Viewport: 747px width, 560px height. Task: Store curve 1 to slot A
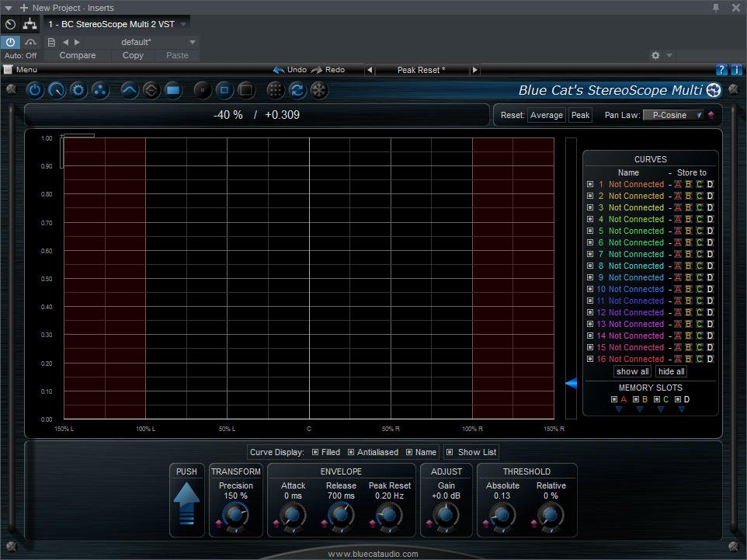point(677,184)
